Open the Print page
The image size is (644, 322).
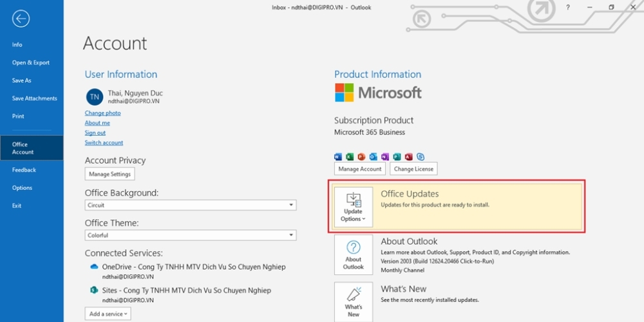click(x=18, y=116)
